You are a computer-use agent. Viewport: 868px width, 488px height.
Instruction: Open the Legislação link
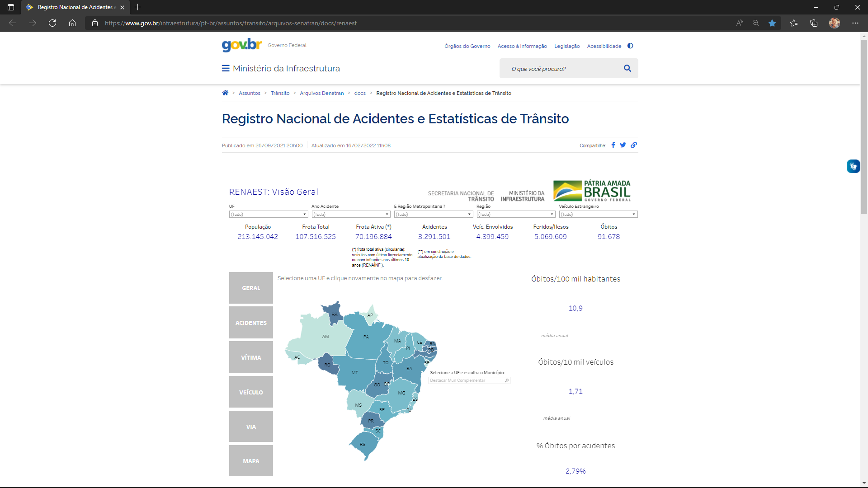pyautogui.click(x=567, y=46)
